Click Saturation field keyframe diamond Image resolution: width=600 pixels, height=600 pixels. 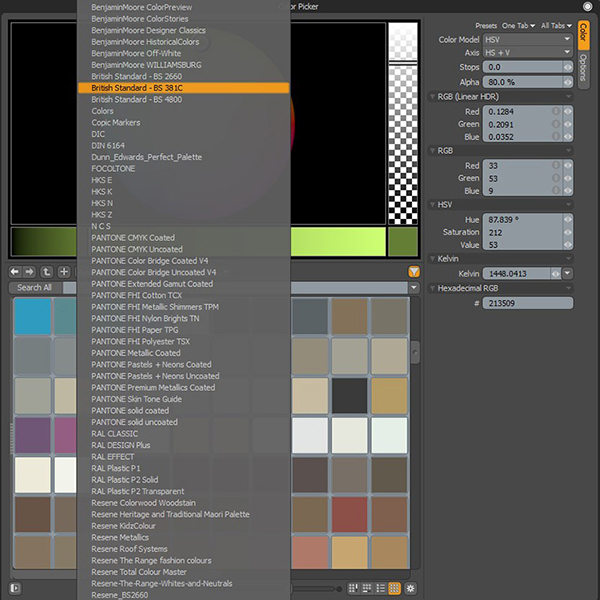point(567,232)
